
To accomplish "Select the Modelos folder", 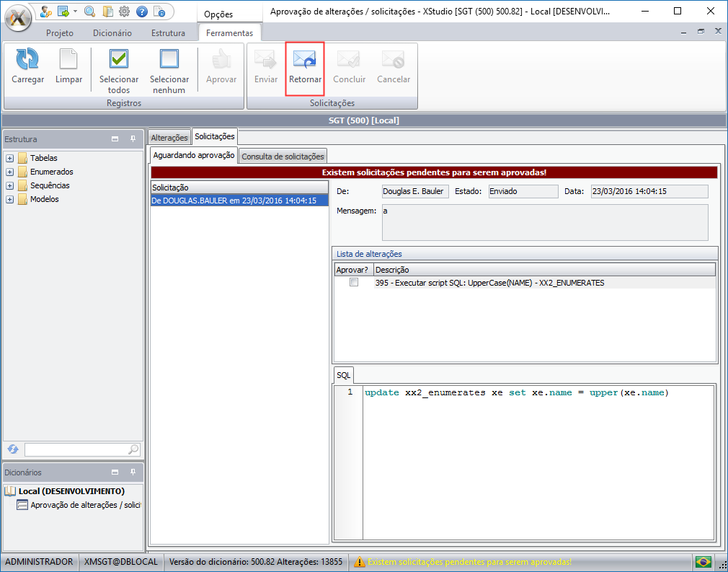I will point(38,199).
